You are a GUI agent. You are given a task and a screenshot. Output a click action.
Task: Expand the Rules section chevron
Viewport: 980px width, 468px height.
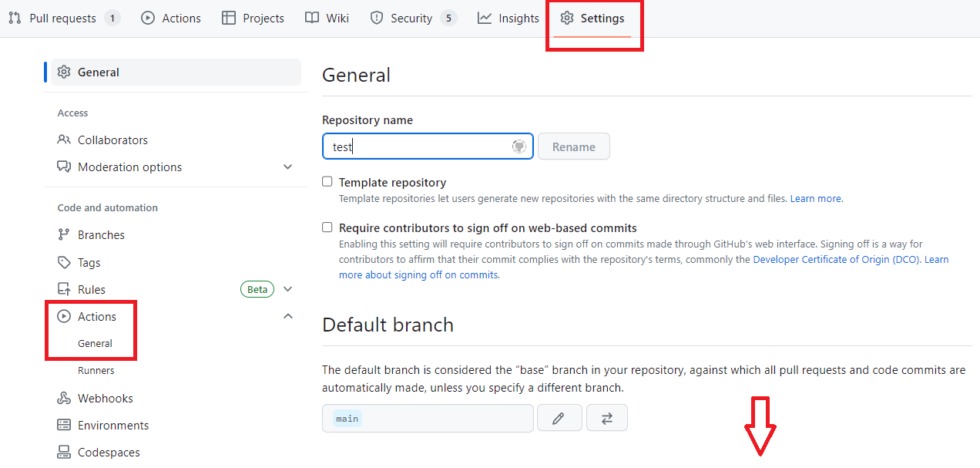click(x=287, y=290)
